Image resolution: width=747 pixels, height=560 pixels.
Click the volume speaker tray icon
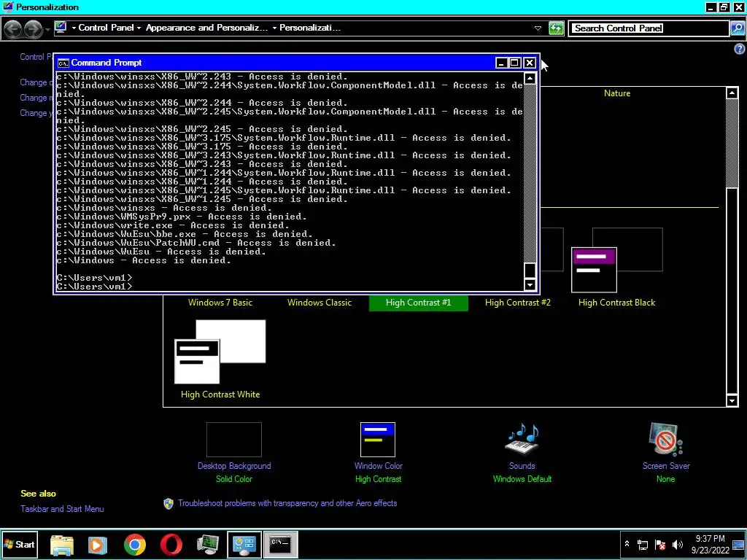point(678,545)
